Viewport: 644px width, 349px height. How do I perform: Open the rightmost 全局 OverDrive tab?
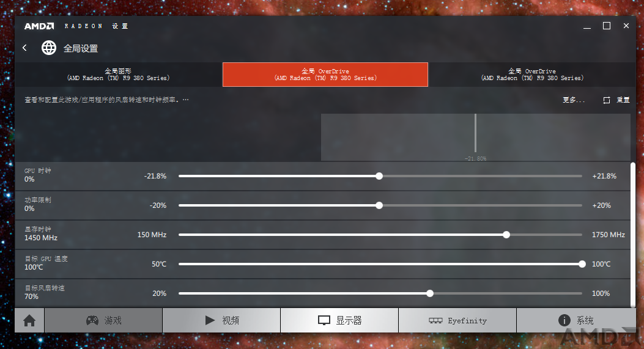tap(532, 75)
